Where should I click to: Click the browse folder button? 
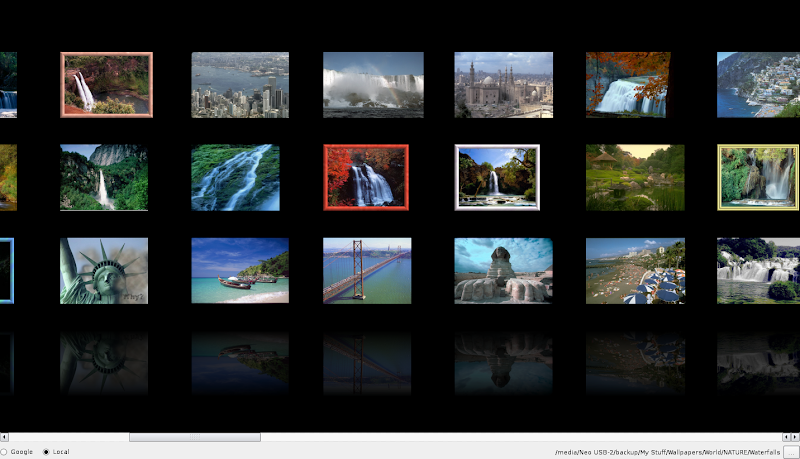[x=790, y=452]
